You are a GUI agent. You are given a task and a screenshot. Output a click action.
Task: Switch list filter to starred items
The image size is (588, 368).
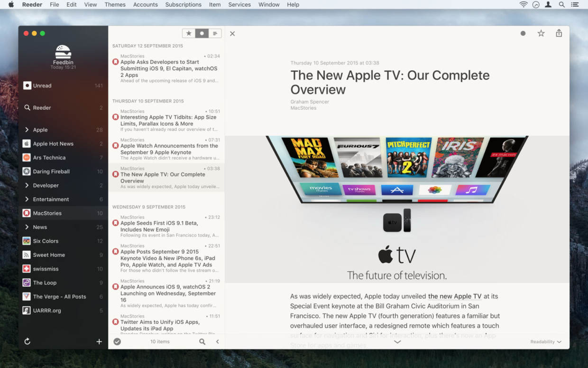(x=189, y=33)
